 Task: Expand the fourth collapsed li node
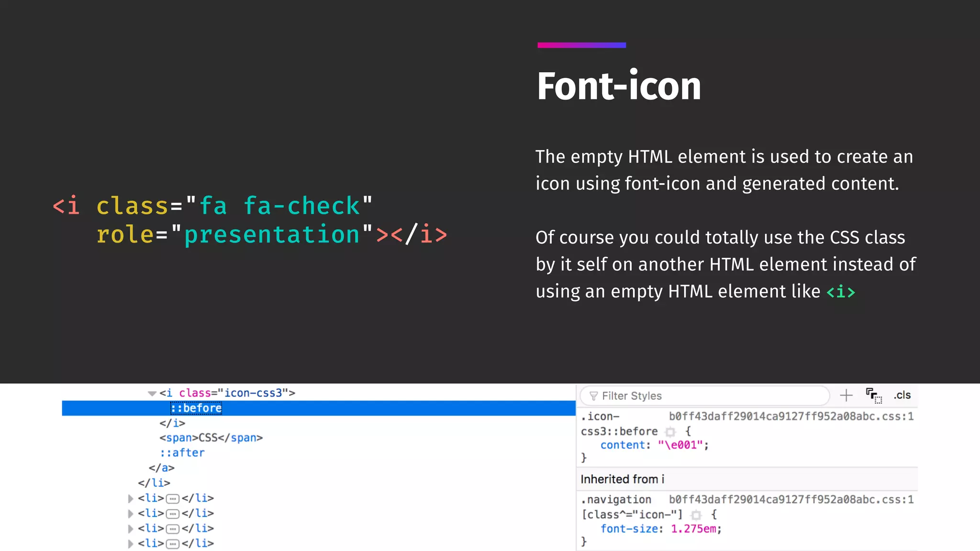[x=131, y=544]
